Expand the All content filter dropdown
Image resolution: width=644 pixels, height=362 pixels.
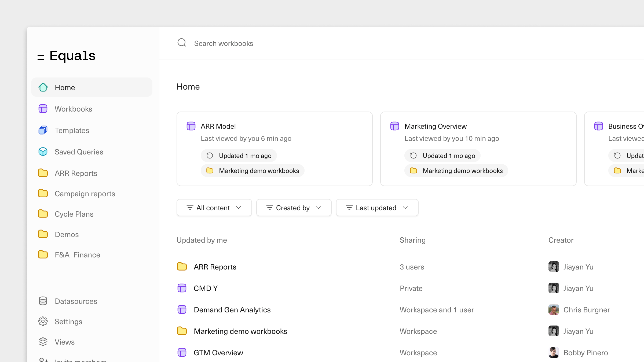[x=214, y=208]
